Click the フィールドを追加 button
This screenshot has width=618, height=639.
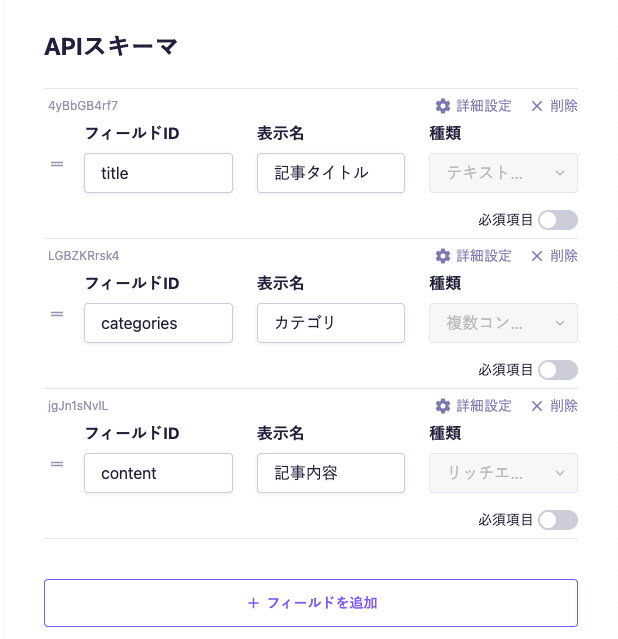click(x=311, y=603)
